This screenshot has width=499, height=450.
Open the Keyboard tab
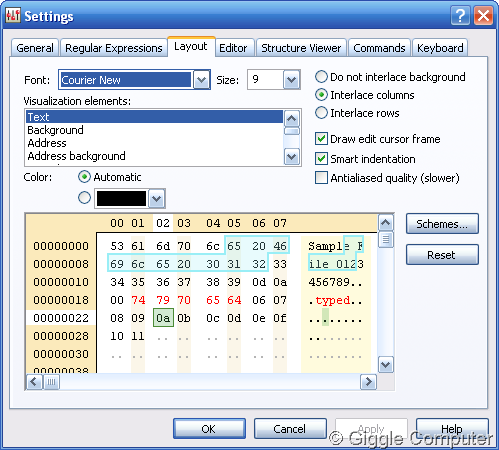click(x=440, y=48)
